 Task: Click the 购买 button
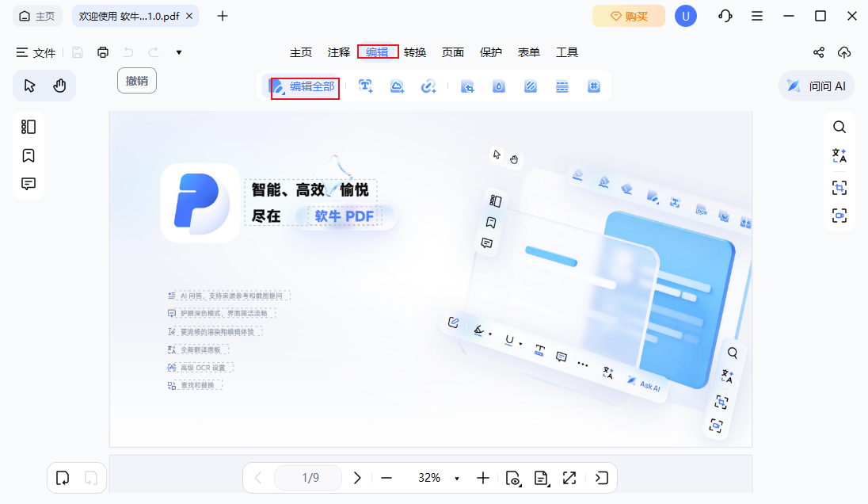pyautogui.click(x=628, y=16)
